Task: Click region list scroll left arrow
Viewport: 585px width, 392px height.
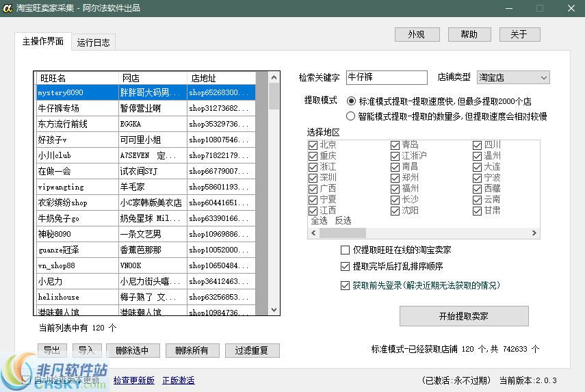Action: [313, 233]
